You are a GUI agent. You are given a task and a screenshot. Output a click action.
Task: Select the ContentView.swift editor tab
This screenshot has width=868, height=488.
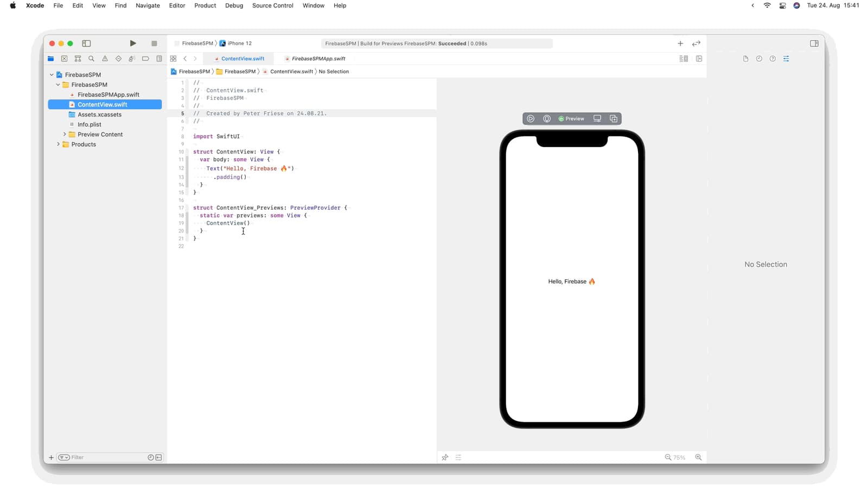239,59
